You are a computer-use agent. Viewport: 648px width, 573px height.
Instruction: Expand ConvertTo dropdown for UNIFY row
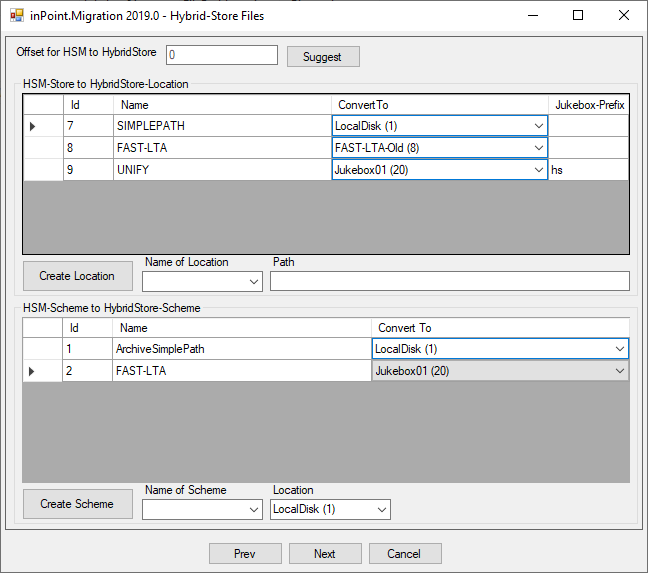[539, 170]
